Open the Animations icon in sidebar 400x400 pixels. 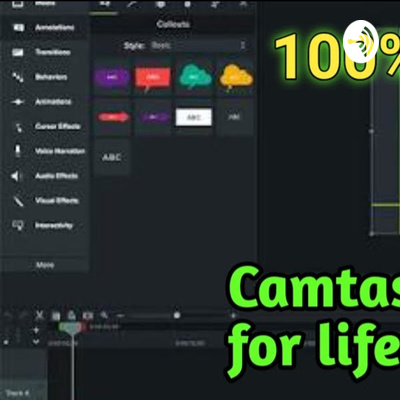pyautogui.click(x=18, y=102)
